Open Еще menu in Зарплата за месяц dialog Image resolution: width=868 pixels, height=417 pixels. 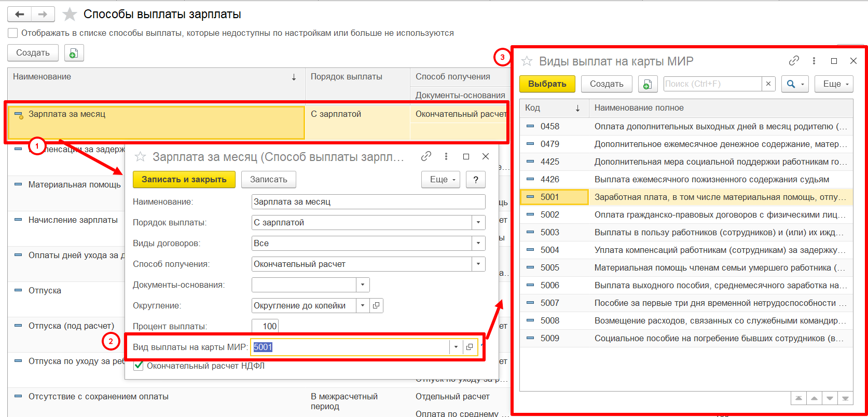tap(440, 179)
